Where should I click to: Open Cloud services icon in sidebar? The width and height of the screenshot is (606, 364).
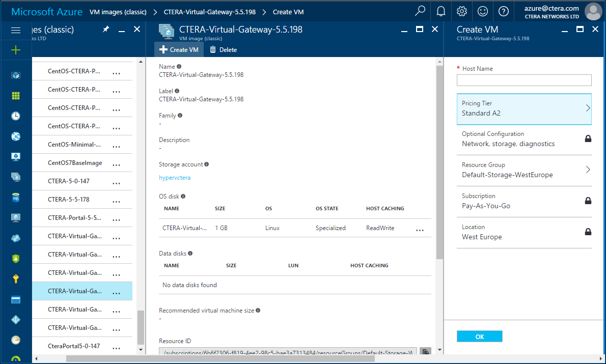pyautogui.click(x=16, y=238)
